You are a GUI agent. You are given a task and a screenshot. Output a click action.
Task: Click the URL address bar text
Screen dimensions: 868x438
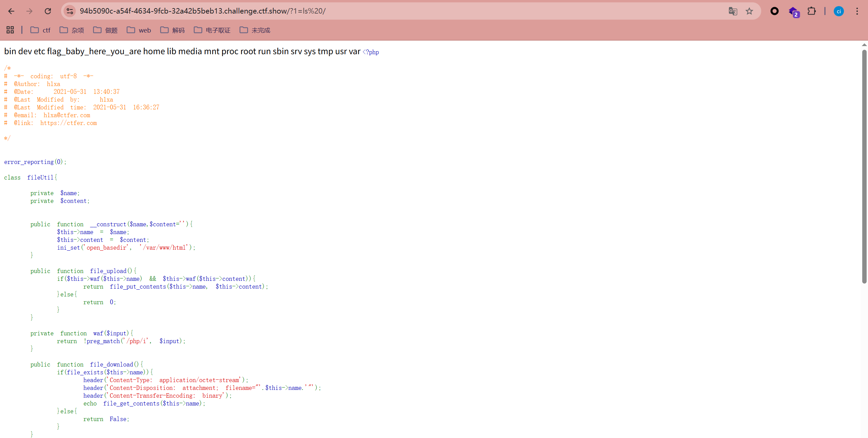pos(202,11)
